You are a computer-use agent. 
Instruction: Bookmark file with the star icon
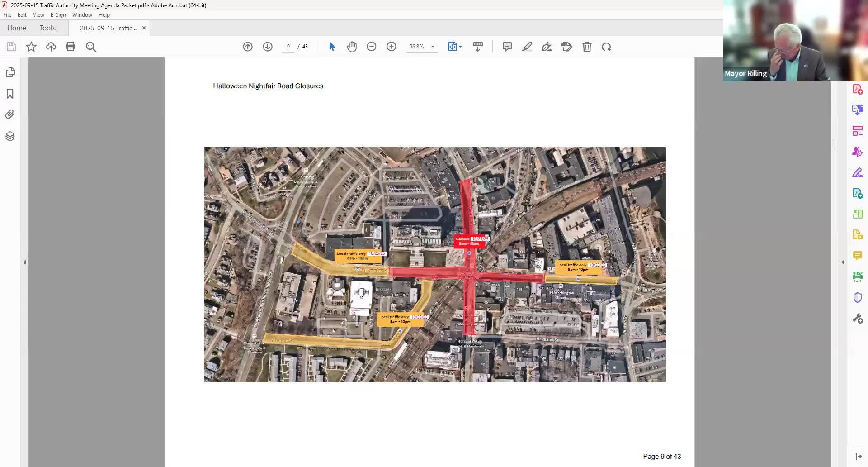[31, 47]
